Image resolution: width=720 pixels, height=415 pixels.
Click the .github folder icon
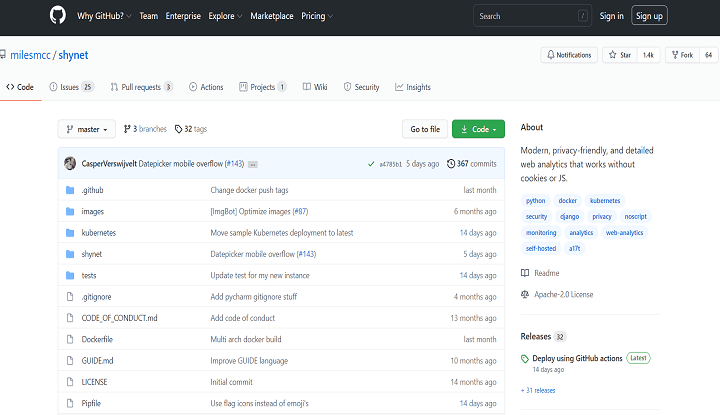tap(70, 190)
